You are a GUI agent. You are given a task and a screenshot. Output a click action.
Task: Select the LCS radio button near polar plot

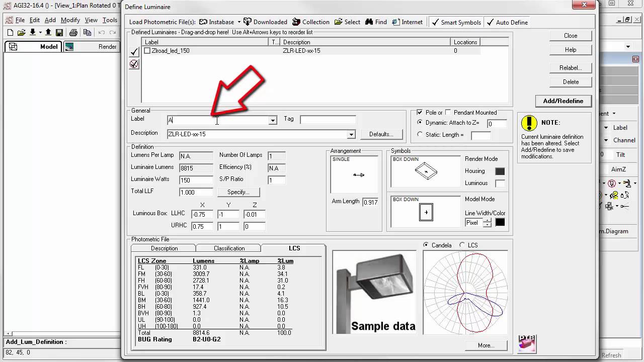(462, 245)
